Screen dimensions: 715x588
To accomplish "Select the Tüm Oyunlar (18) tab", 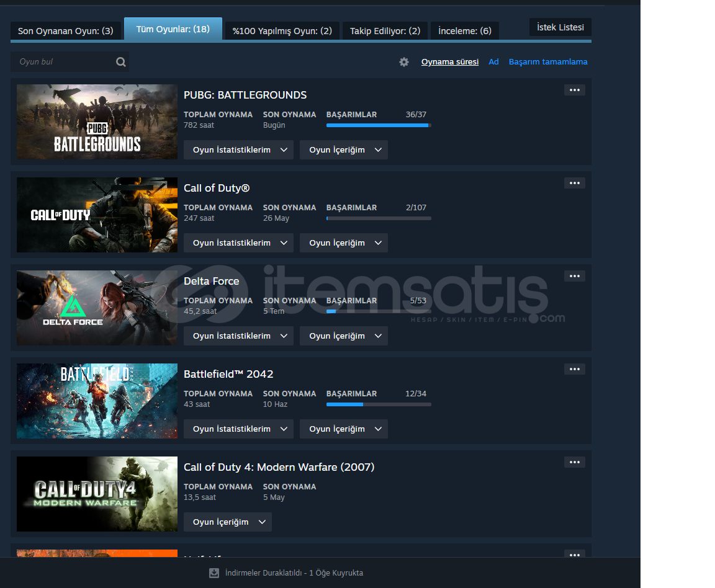I will click(173, 29).
